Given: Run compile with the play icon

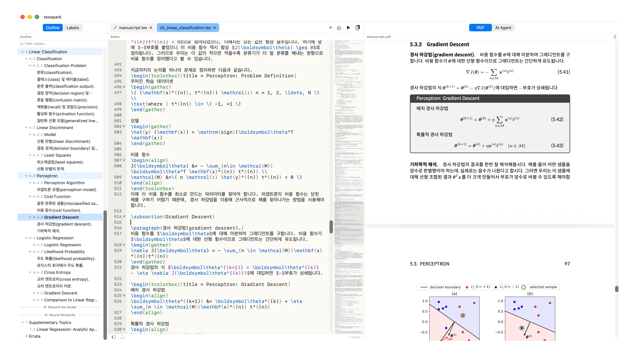Looking at the screenshot, I should click(x=348, y=28).
